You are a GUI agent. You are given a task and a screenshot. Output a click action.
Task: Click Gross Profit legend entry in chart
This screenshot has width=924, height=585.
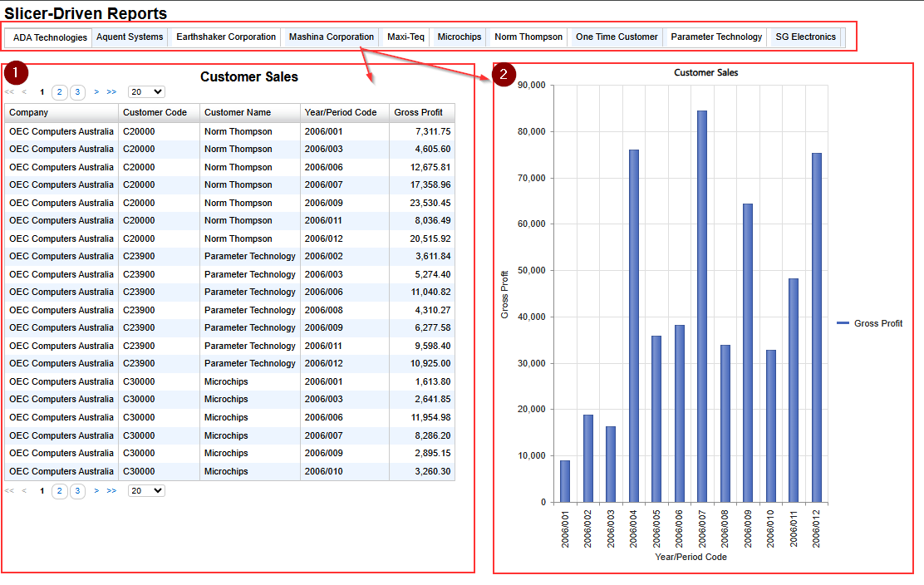click(870, 323)
